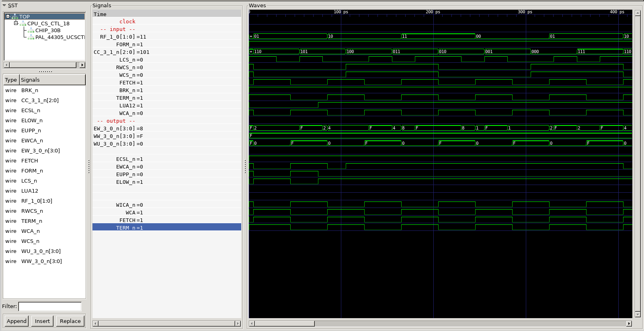Collapse the TOP tree node
The height and width of the screenshot is (331, 644).
tap(8, 16)
